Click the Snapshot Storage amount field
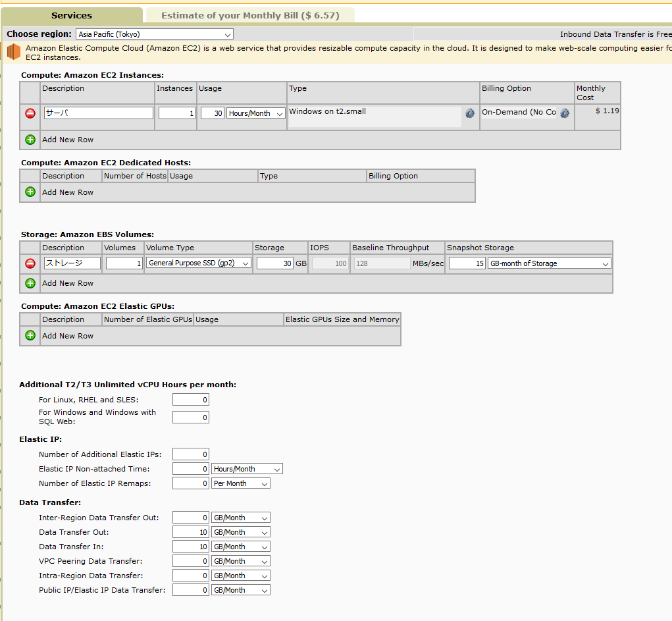Viewport: 672px width, 621px height. tap(467, 263)
